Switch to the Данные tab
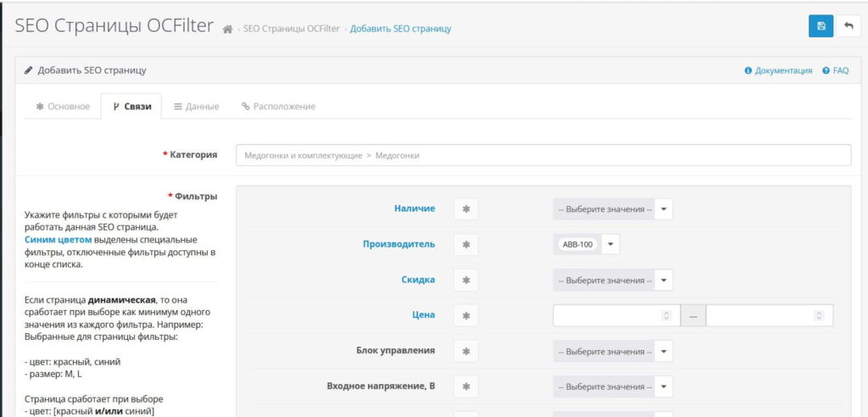 click(196, 107)
